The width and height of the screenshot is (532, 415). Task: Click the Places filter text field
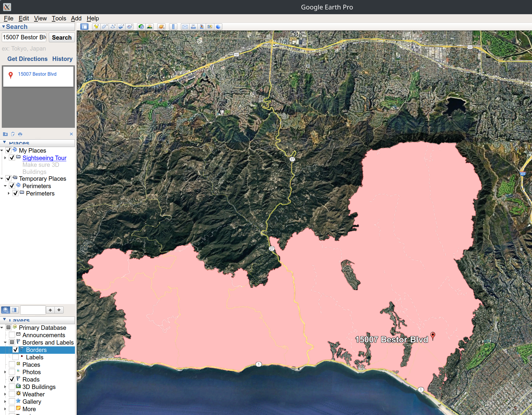[x=33, y=310]
